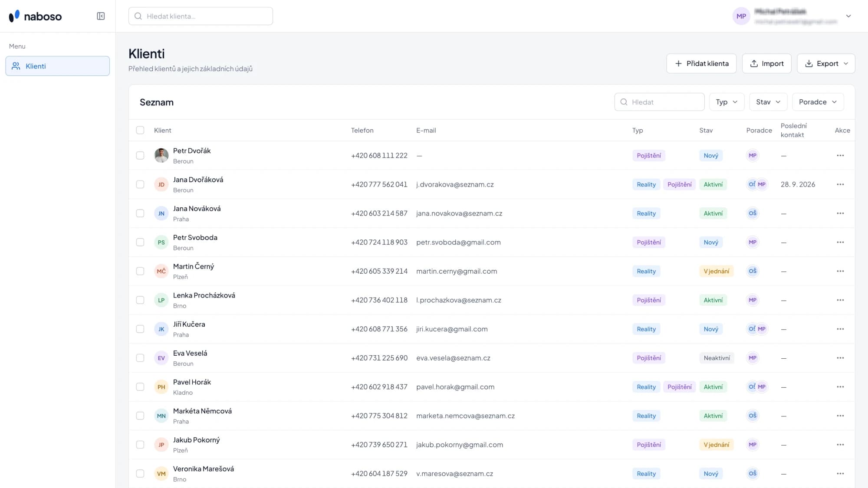Open actions menu for Petr Dvořák
This screenshot has width=868, height=488.
840,155
